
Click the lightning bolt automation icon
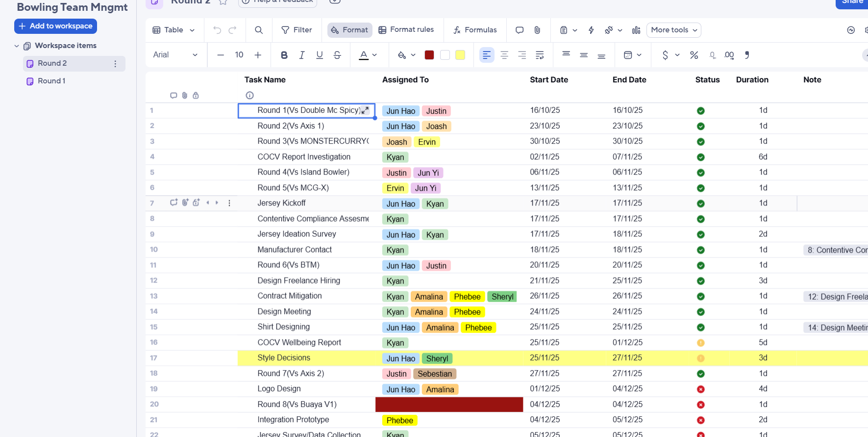pos(591,30)
